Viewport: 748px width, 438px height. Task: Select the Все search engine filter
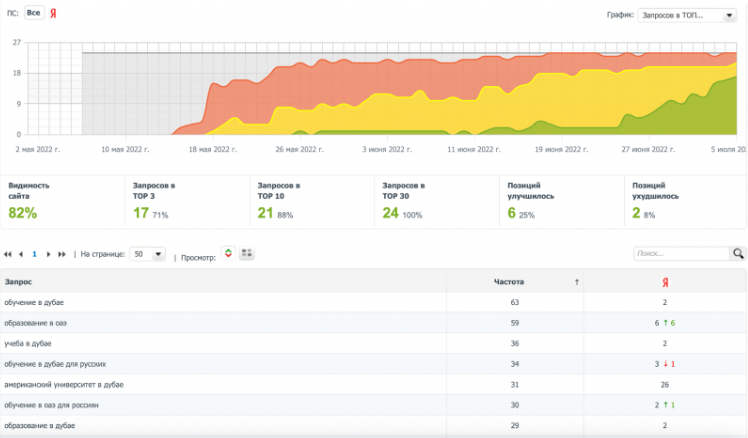coord(34,14)
